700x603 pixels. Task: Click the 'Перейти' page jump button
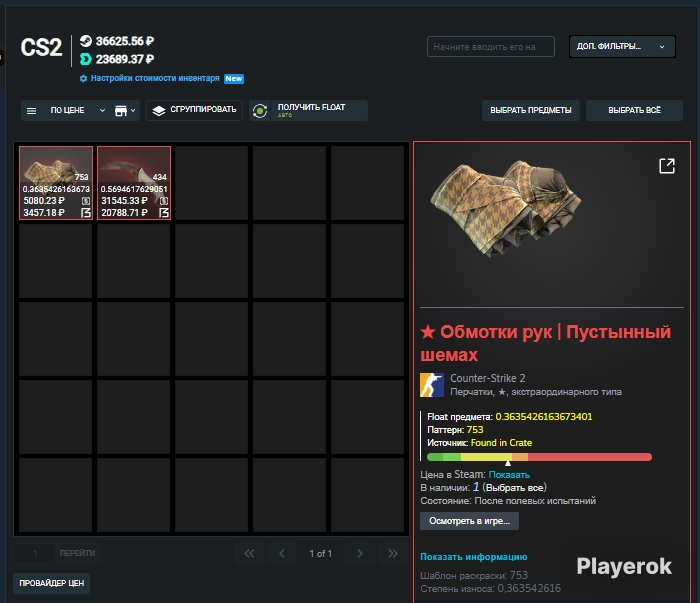(77, 553)
